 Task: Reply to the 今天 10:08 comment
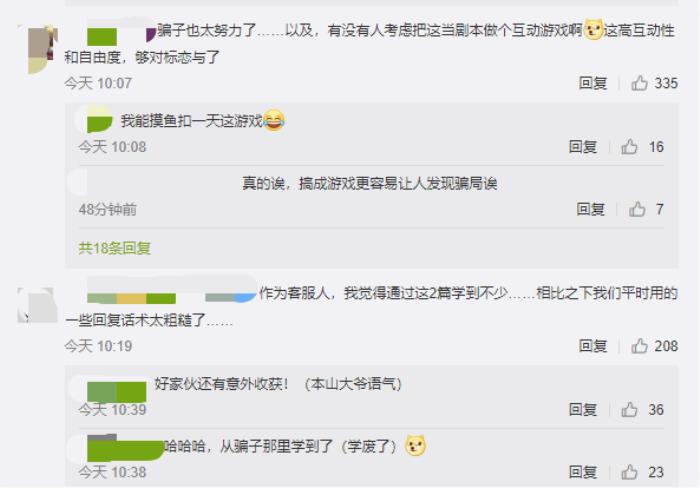tap(583, 146)
